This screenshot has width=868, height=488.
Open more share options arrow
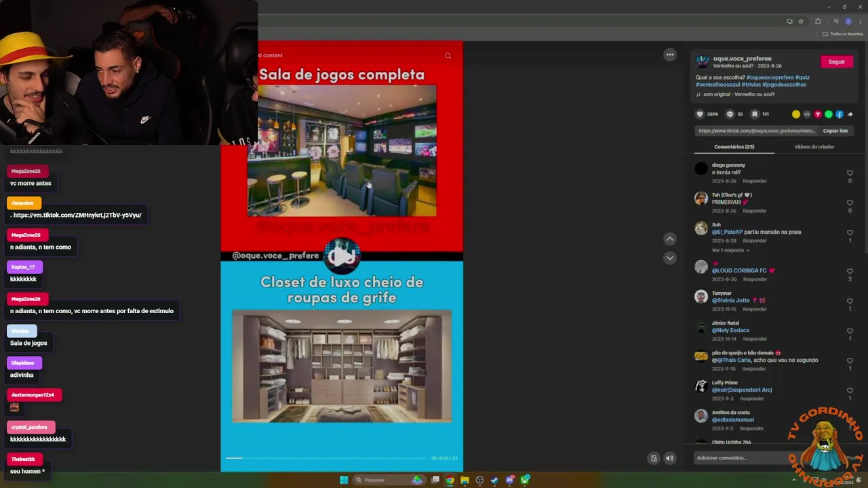(850, 115)
